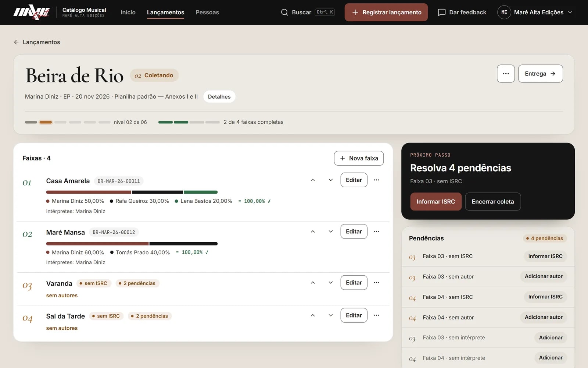Adicionar autor for Faixa 04
Image resolution: width=588 pixels, height=368 pixels.
[x=544, y=317]
